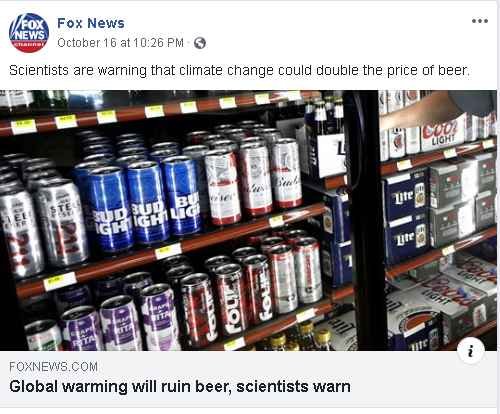The height and width of the screenshot is (414, 500).
Task: Click the link info 'i' icon
Action: [471, 351]
